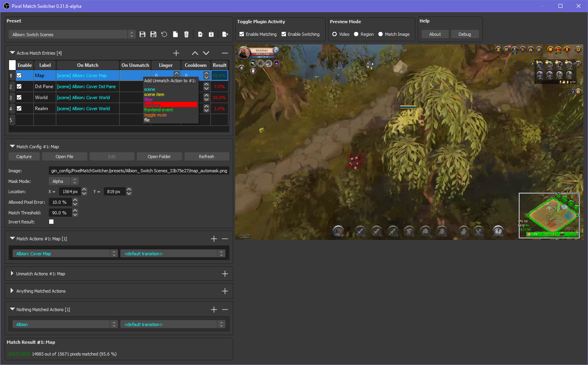Import preset from file icon
The width and height of the screenshot is (588, 365).
coord(200,34)
